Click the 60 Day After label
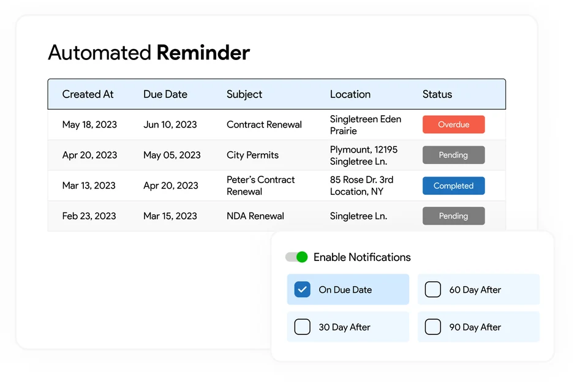Viewport: 588px width, 392px height. pos(475,290)
